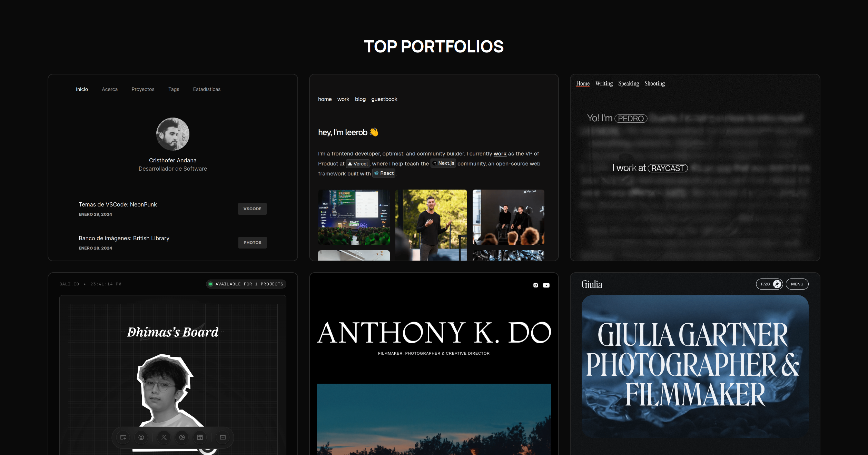
Task: Click the Giulia logo text
Action: pos(592,284)
